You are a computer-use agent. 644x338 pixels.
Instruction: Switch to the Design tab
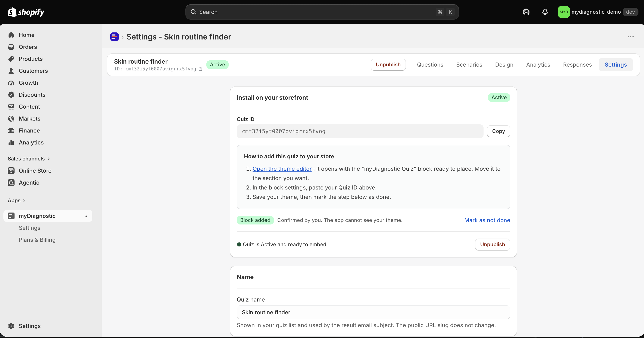[504, 65]
